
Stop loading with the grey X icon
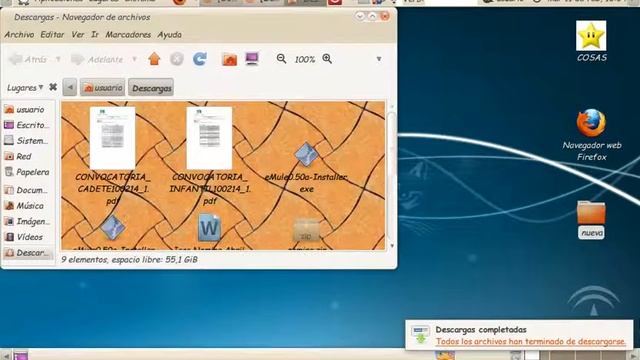pos(177,59)
